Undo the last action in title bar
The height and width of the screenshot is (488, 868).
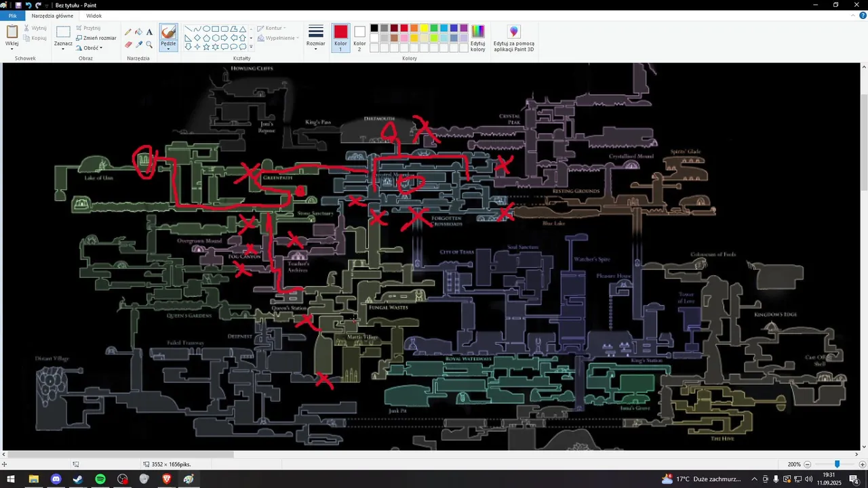[x=28, y=5]
